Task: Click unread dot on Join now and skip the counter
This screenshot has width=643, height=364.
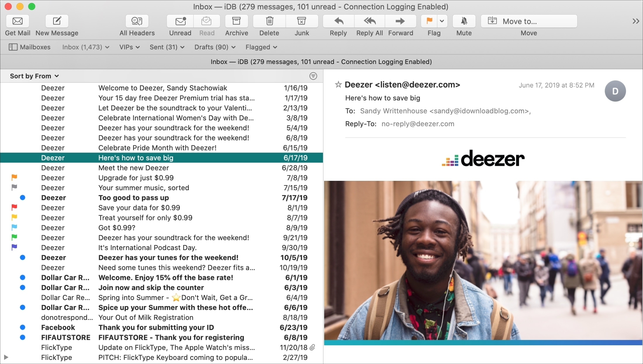Action: pyautogui.click(x=23, y=287)
